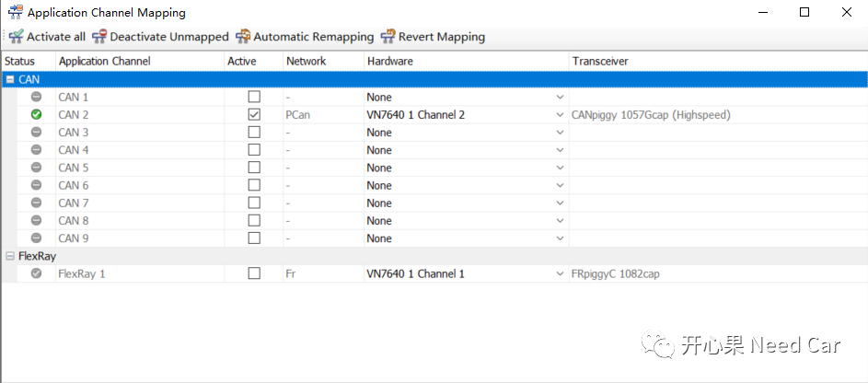This screenshot has height=383, width=868.
Task: Click the Automatic Remapping button label
Action: point(314,37)
